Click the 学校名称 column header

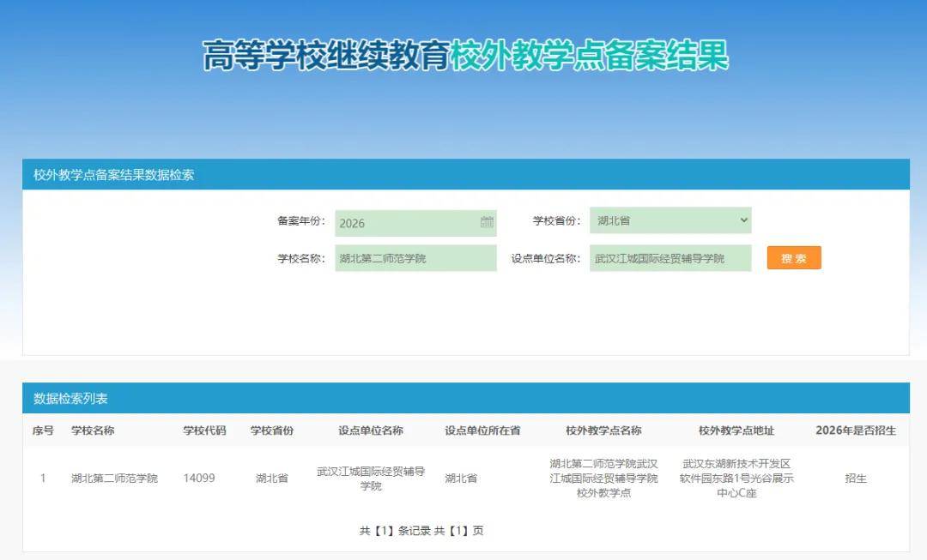[93, 431]
